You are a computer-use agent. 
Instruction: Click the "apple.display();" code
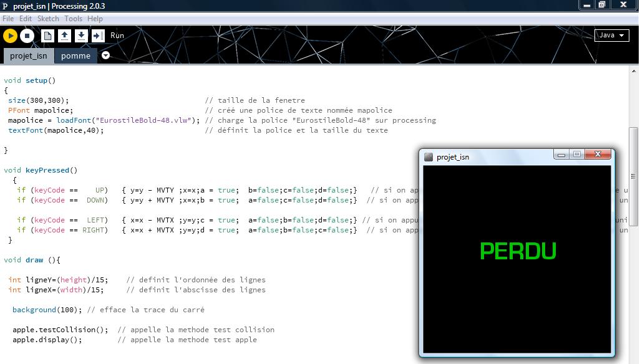(47, 340)
